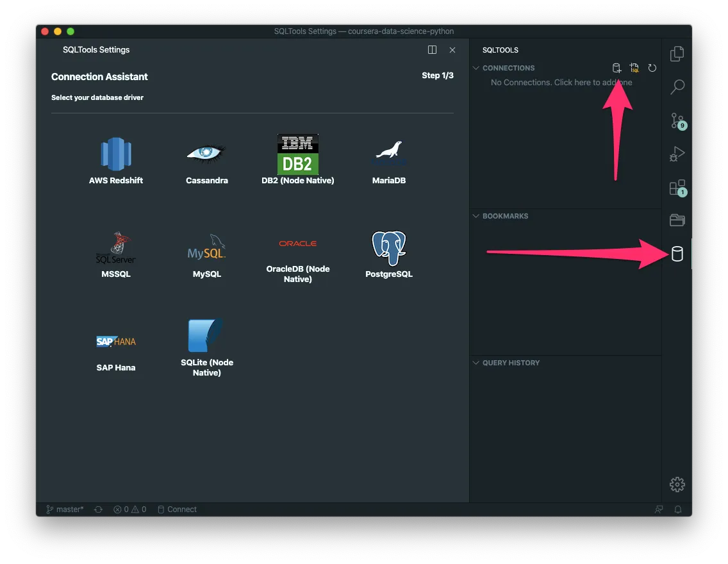728x564 pixels.
Task: Choose the PostgreSQL elephant driver
Action: click(x=388, y=254)
